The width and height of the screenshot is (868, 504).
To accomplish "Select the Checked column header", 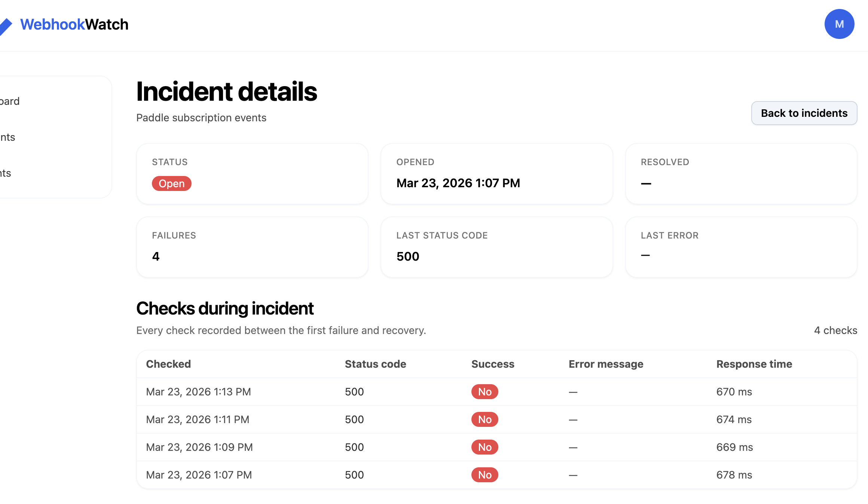I will 168,364.
